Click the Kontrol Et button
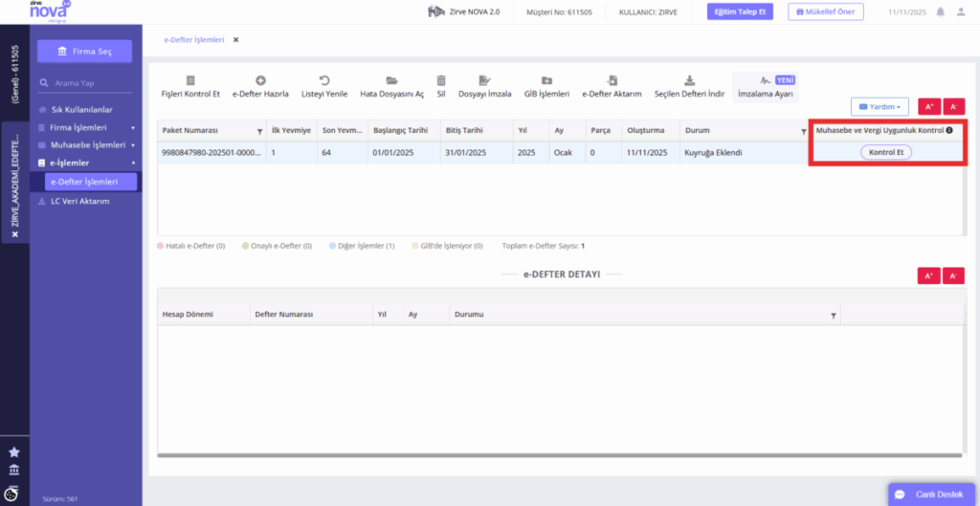Viewport: 980px width, 506px height. (886, 152)
